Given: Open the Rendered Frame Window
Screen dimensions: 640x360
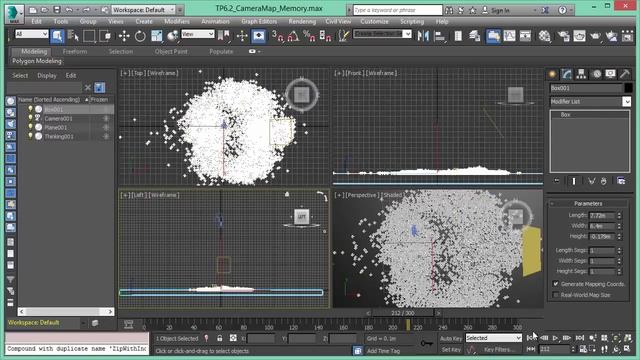Looking at the screenshot, I should 580,36.
